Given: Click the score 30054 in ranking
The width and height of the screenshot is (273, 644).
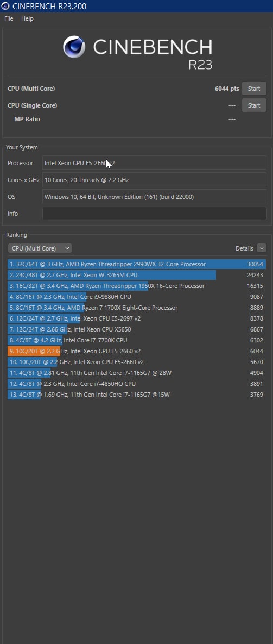Looking at the screenshot, I should click(255, 264).
